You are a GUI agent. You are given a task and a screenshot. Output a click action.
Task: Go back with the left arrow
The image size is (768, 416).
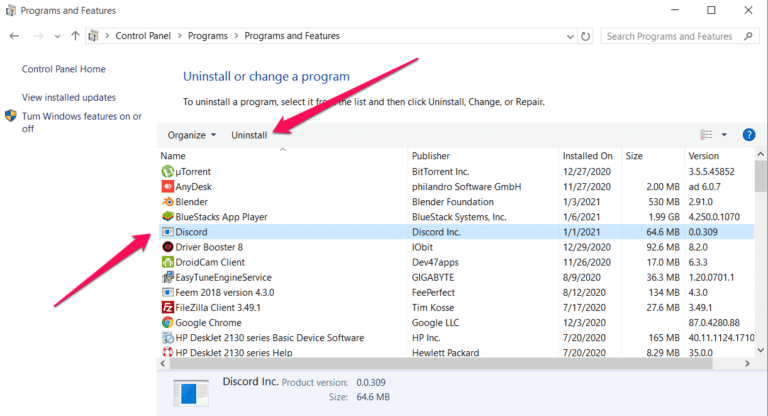point(14,36)
